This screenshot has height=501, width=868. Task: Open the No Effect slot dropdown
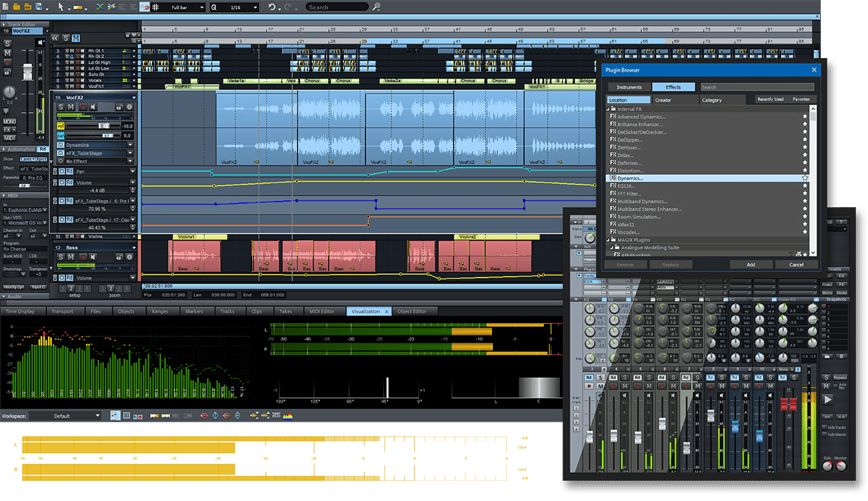(131, 161)
